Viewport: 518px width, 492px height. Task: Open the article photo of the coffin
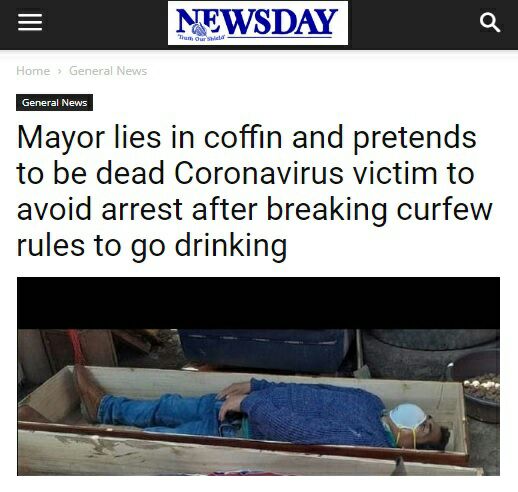point(258,376)
